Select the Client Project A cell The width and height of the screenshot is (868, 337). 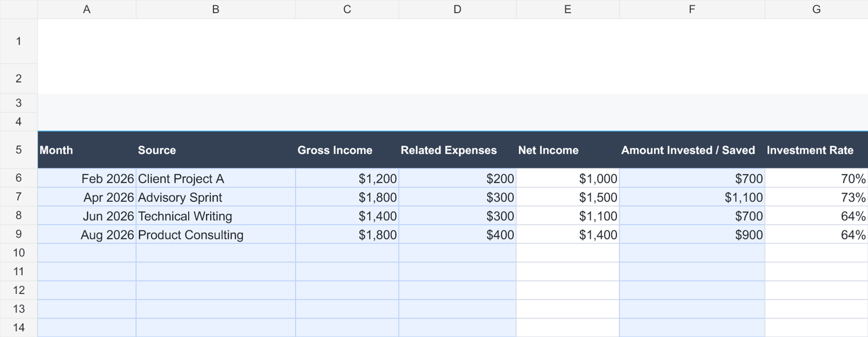click(216, 178)
